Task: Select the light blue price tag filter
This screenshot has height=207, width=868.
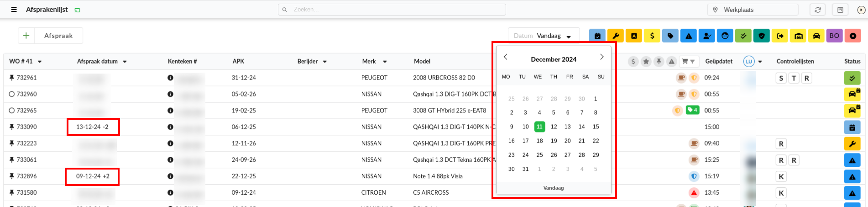Action: 670,36
